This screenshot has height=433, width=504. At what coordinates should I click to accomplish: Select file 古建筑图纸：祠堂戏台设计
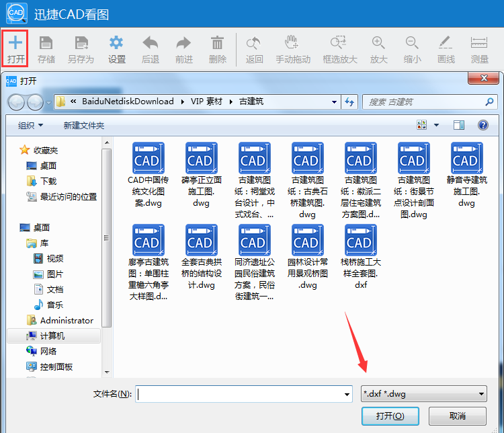click(255, 181)
